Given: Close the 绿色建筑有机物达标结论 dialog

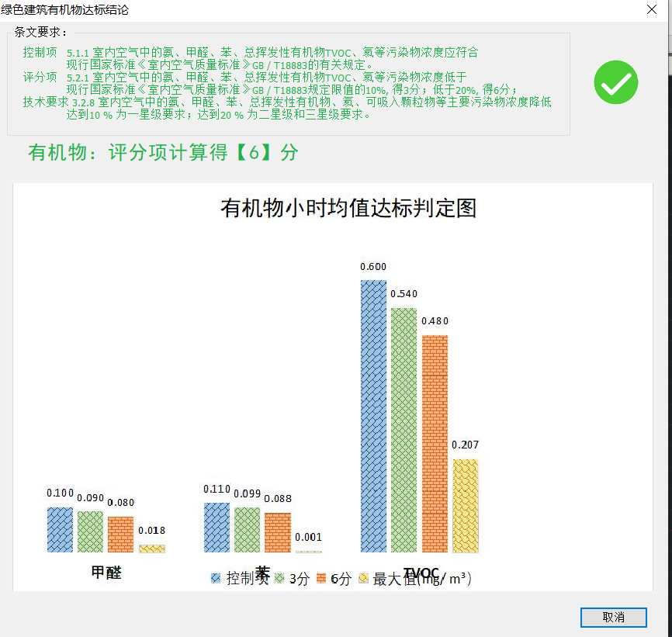Looking at the screenshot, I should 652,9.
